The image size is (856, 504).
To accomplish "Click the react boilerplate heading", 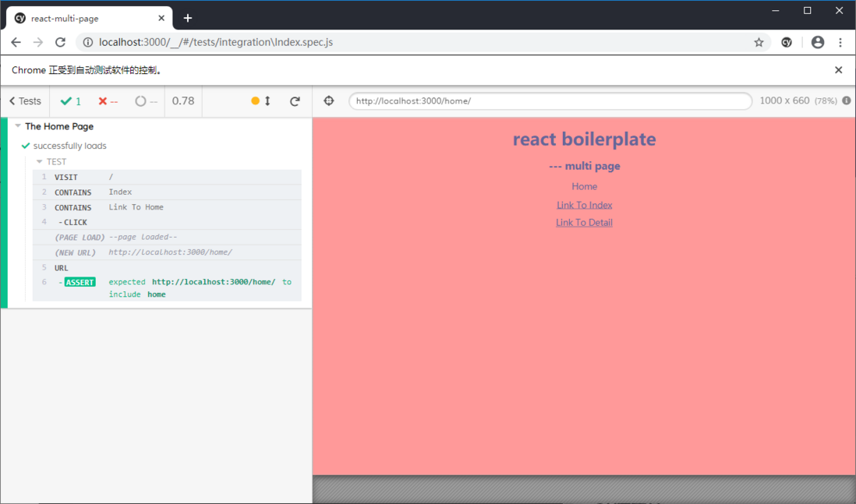I will (584, 139).
